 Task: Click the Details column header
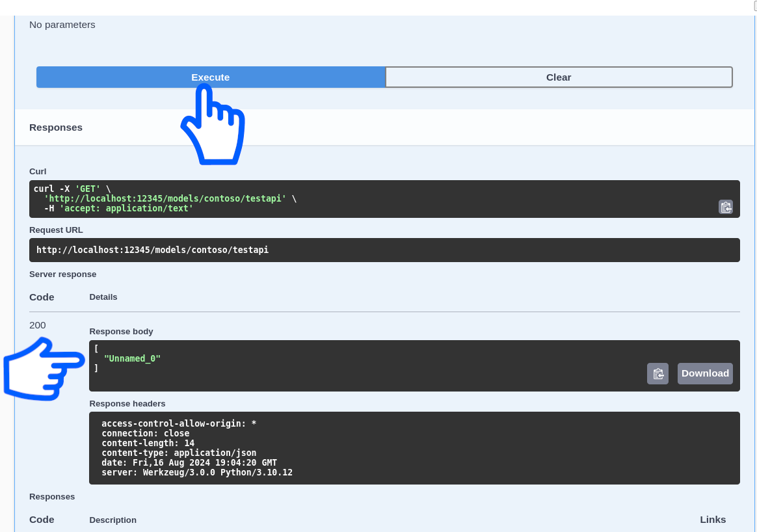click(x=103, y=297)
